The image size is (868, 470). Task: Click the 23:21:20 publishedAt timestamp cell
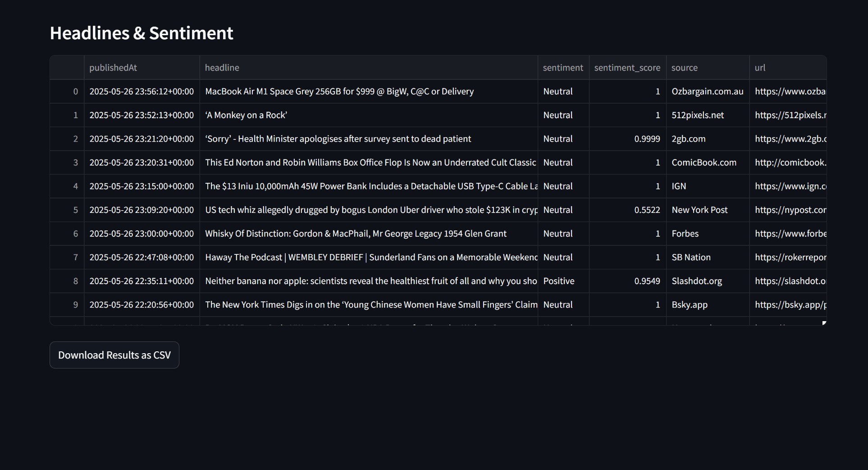(142, 139)
